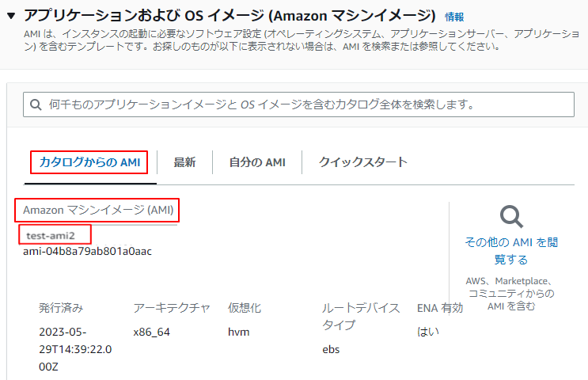Image resolution: width=588 pixels, height=380 pixels.
Task: Collapse the アプリケーションおよび OS イメージ section triangle
Action: (11, 15)
